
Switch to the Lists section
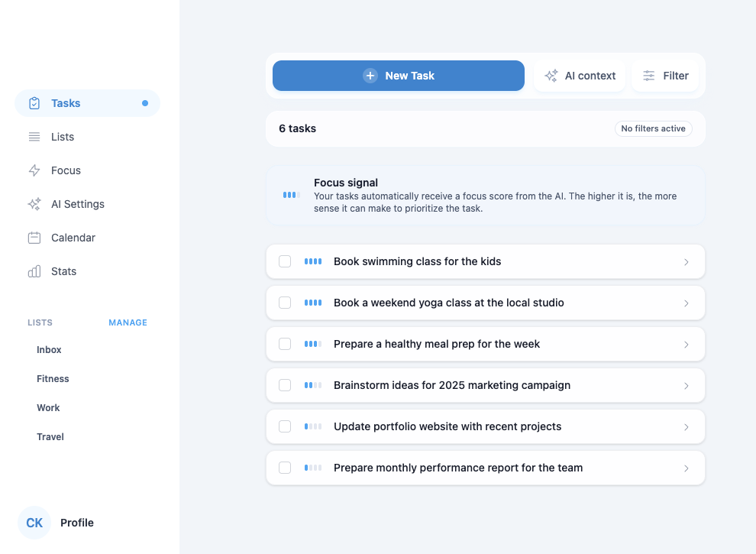61,136
